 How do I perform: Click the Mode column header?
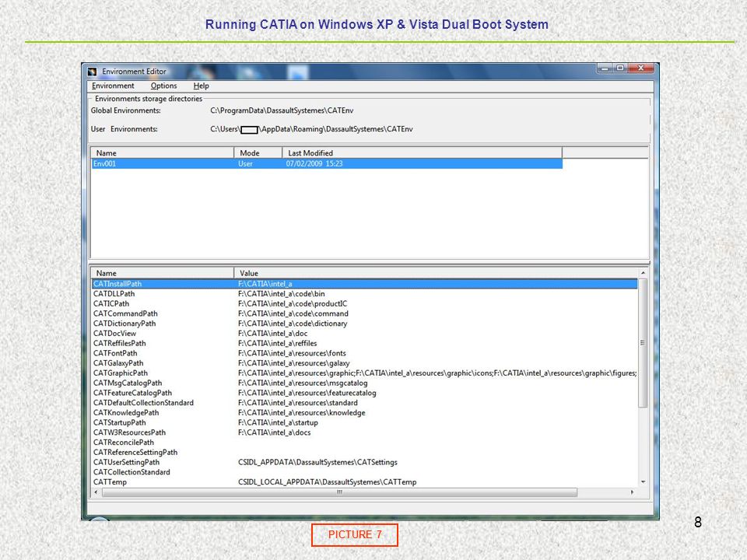(x=258, y=153)
